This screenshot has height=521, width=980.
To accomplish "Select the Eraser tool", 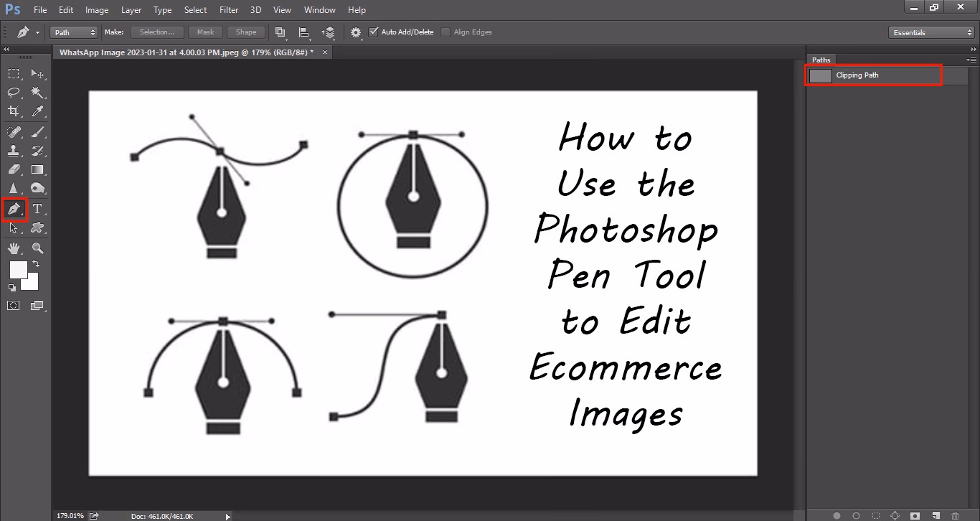I will coord(13,169).
